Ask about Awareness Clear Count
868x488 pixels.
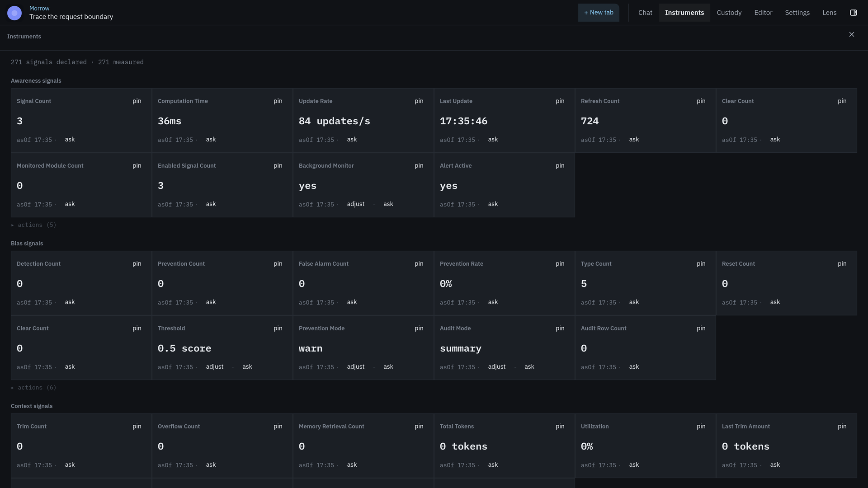(775, 139)
